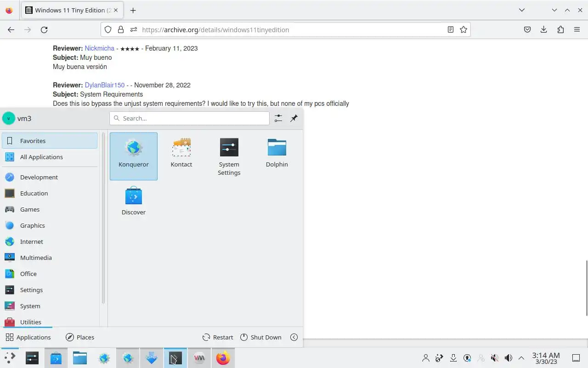This screenshot has height=368, width=588.
Task: Click the muted speaker tray icon
Action: 495,358
